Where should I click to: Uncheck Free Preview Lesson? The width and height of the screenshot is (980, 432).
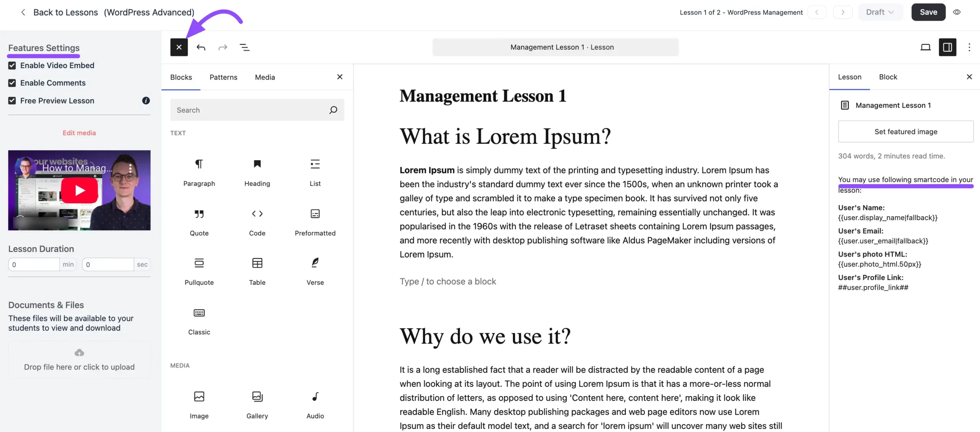click(12, 101)
